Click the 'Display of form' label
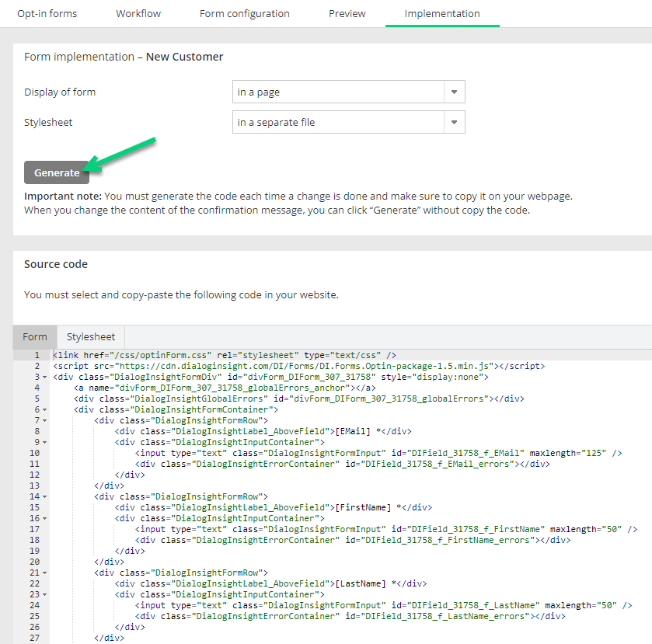Image resolution: width=652 pixels, height=644 pixels. click(60, 92)
